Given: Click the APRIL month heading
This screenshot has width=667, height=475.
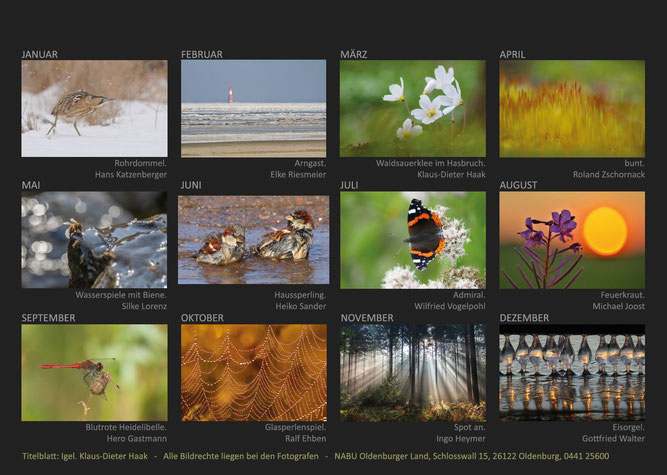Looking at the screenshot, I should (512, 54).
